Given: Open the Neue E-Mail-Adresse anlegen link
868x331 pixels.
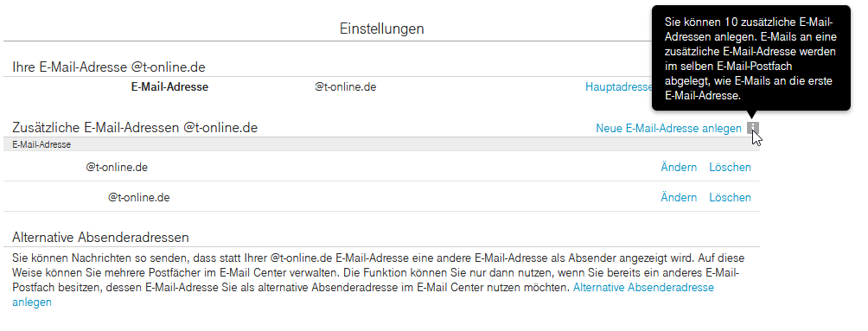Looking at the screenshot, I should 668,129.
